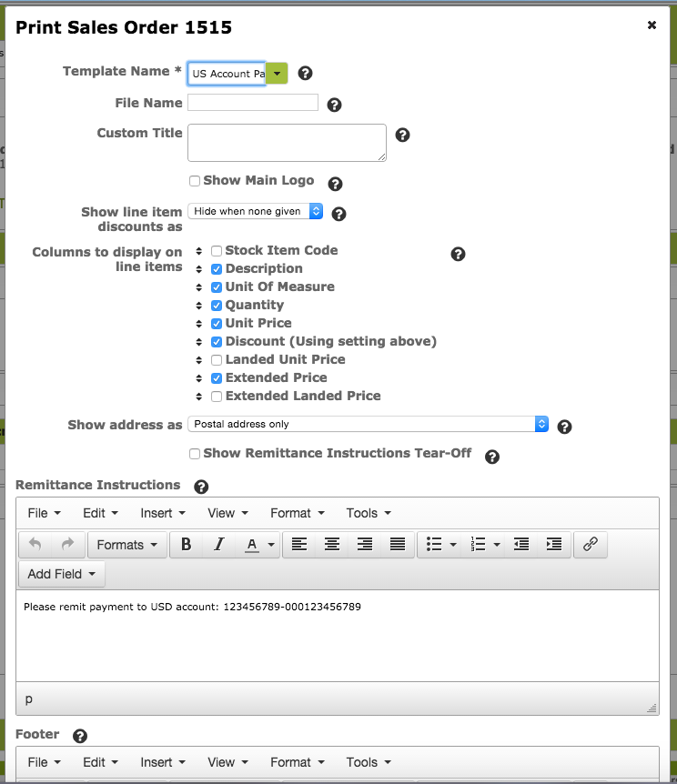Open Tools menu in Footer editor
Screen dimensions: 677x784
pos(369,762)
